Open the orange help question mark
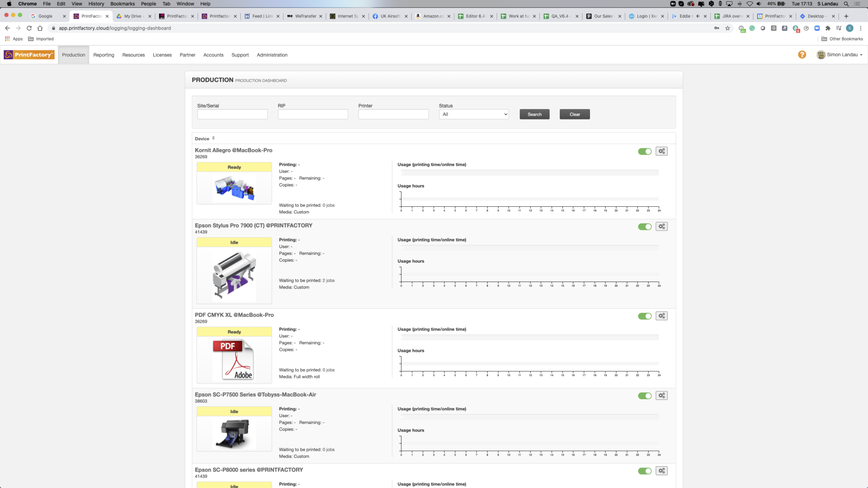This screenshot has height=488, width=868. click(802, 55)
